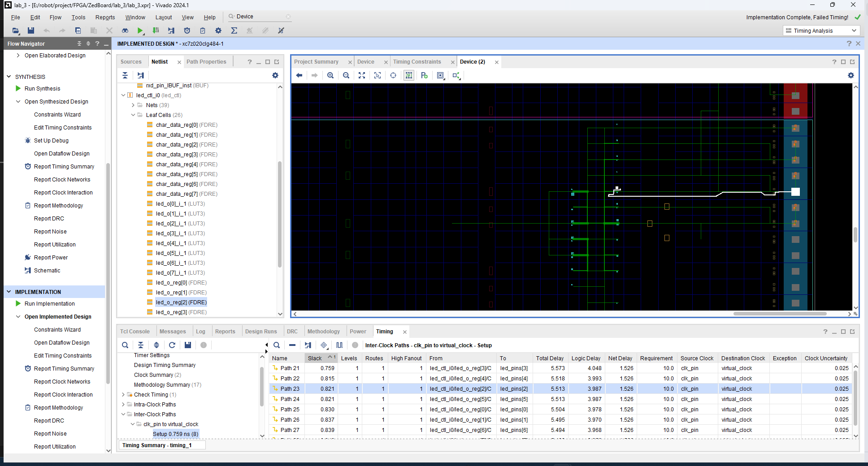
Task: Toggle the auto-fit selection icon in Device toolbar
Action: coord(378,75)
